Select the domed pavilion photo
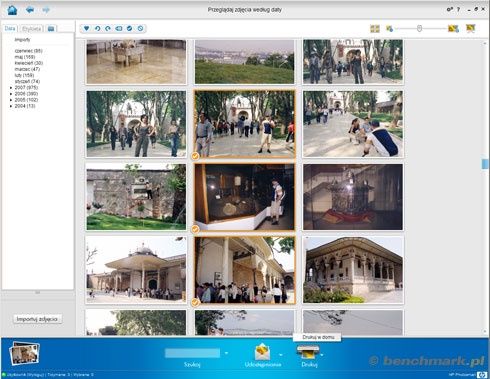This screenshot has width=490, height=379. click(136, 270)
